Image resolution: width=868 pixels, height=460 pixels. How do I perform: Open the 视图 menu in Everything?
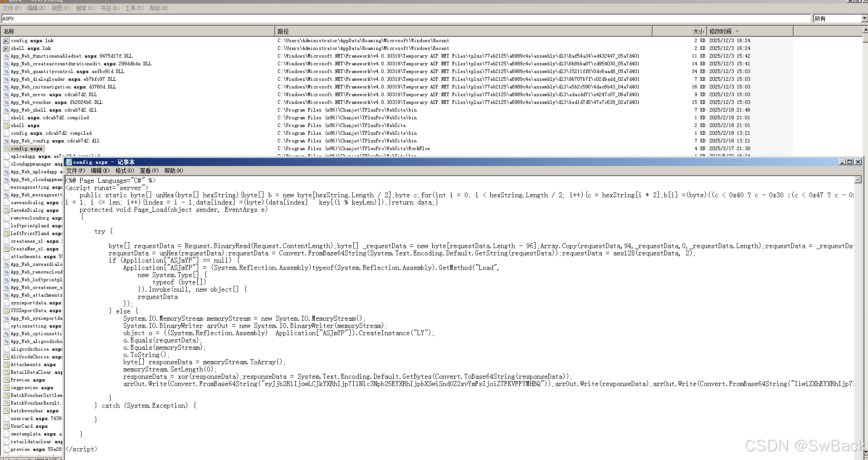pos(61,8)
